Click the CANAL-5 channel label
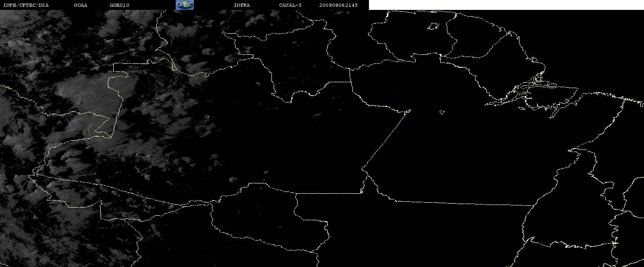This screenshot has width=644, height=267. 290,5
